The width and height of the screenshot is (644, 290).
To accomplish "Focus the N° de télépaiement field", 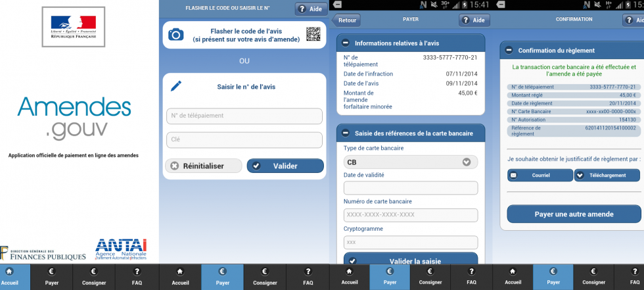I will point(244,116).
